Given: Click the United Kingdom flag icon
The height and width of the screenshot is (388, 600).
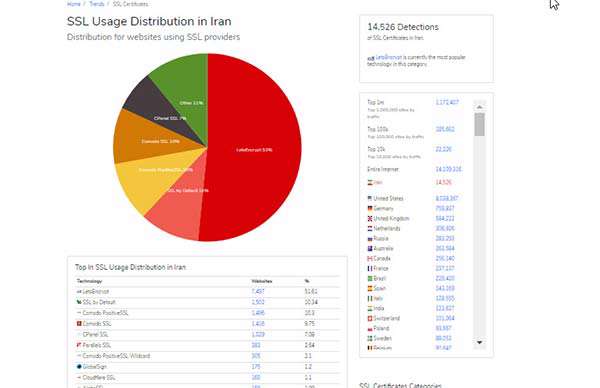Looking at the screenshot, I should 370,218.
